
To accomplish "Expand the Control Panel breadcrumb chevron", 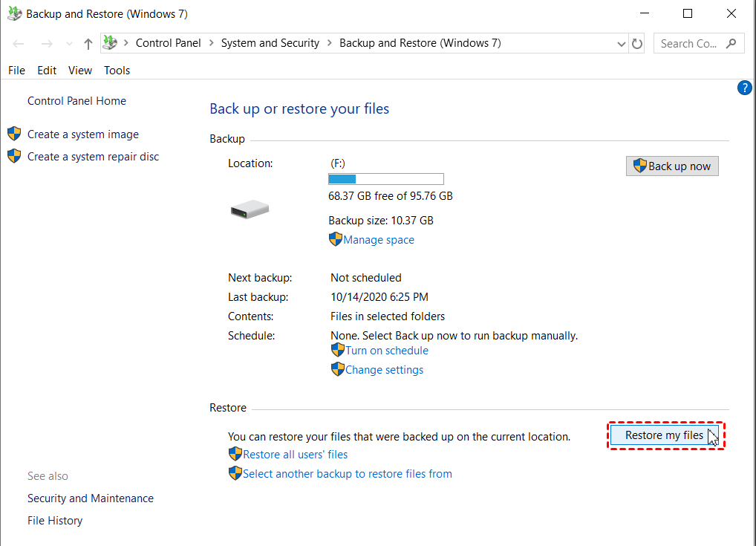I will point(211,43).
